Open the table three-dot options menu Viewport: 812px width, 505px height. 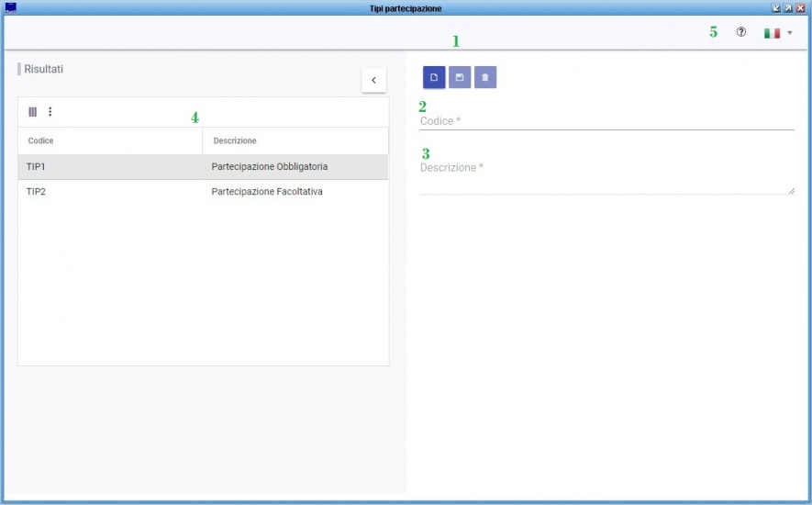point(50,111)
